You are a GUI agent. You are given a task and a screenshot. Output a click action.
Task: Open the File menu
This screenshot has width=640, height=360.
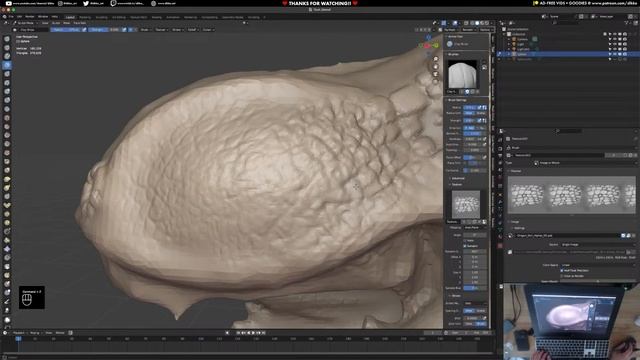[11, 17]
